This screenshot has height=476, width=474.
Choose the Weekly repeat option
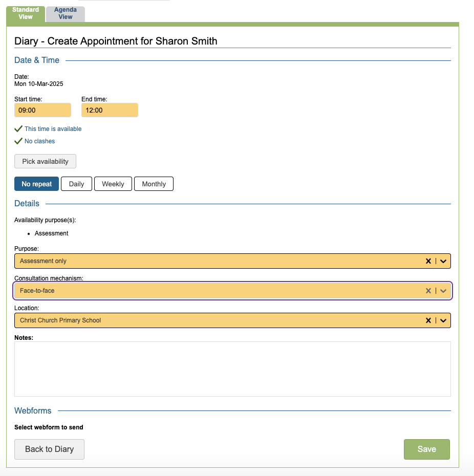(x=113, y=184)
